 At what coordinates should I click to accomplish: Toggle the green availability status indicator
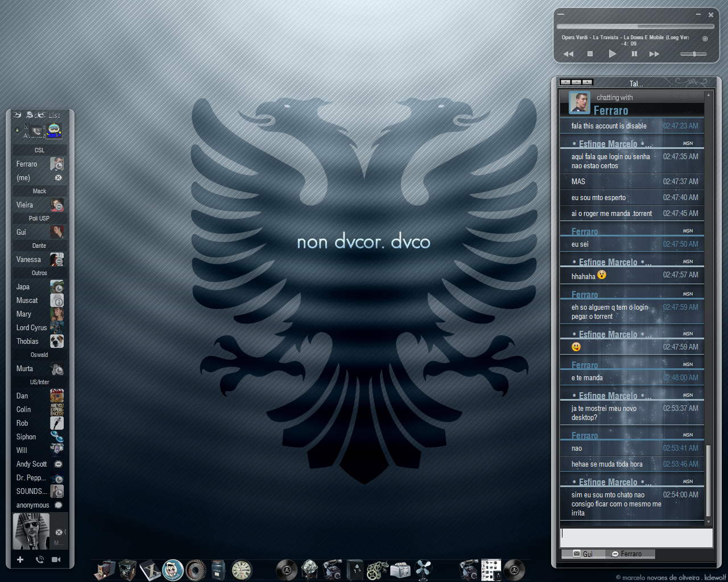(x=18, y=130)
